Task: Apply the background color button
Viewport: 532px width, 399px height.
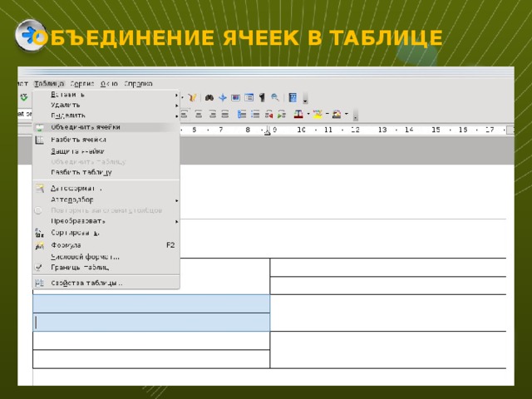Action: (337, 115)
